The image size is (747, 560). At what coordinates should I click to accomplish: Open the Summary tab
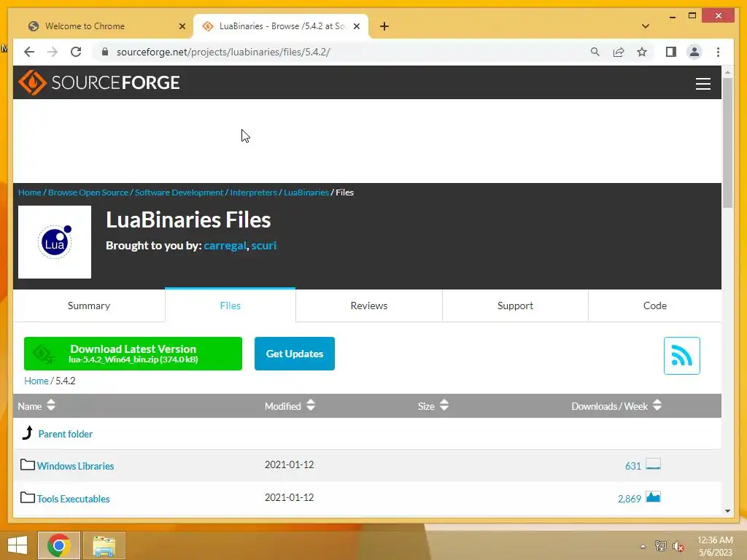tap(89, 306)
